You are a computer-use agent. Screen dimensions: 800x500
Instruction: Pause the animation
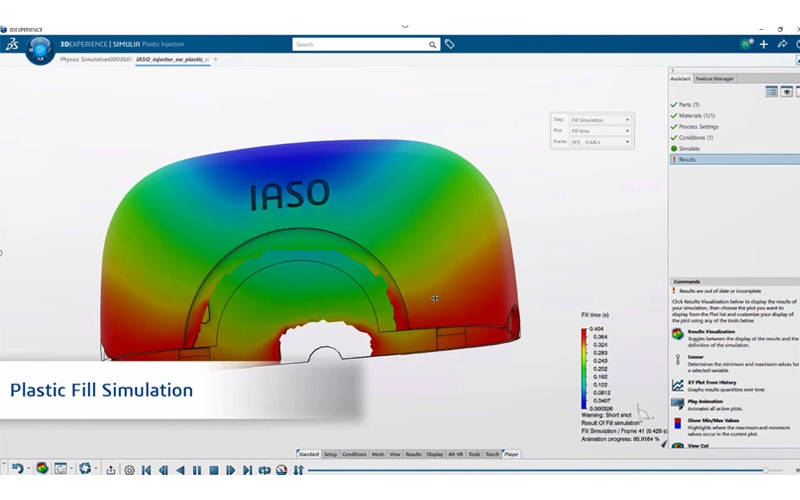197,470
